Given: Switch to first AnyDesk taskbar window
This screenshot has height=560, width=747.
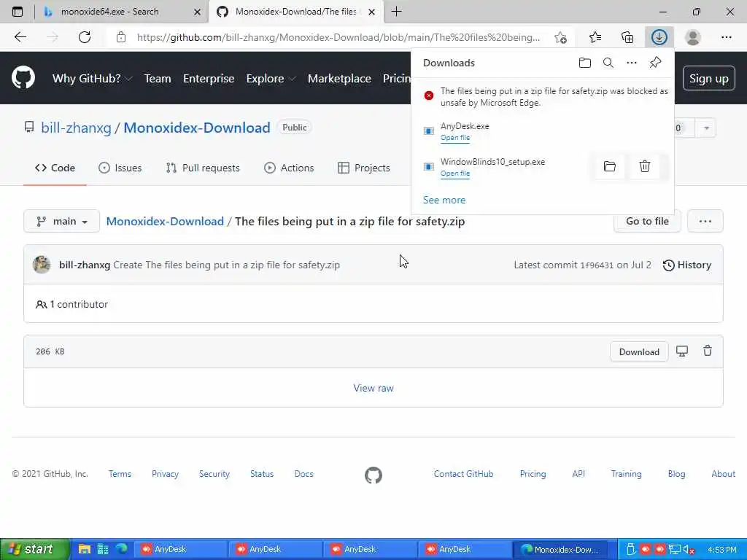Looking at the screenshot, I should (x=179, y=549).
